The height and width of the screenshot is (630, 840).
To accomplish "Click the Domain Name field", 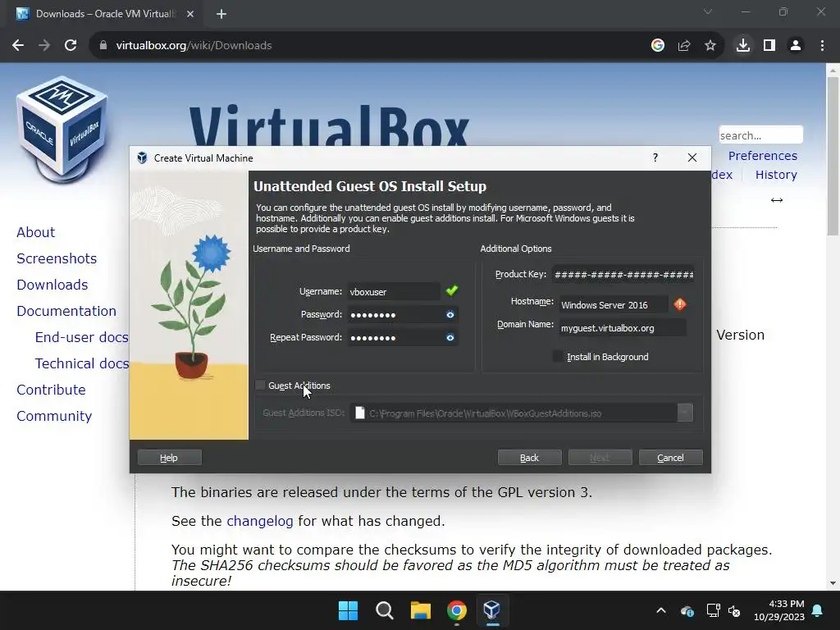I will 623,328.
